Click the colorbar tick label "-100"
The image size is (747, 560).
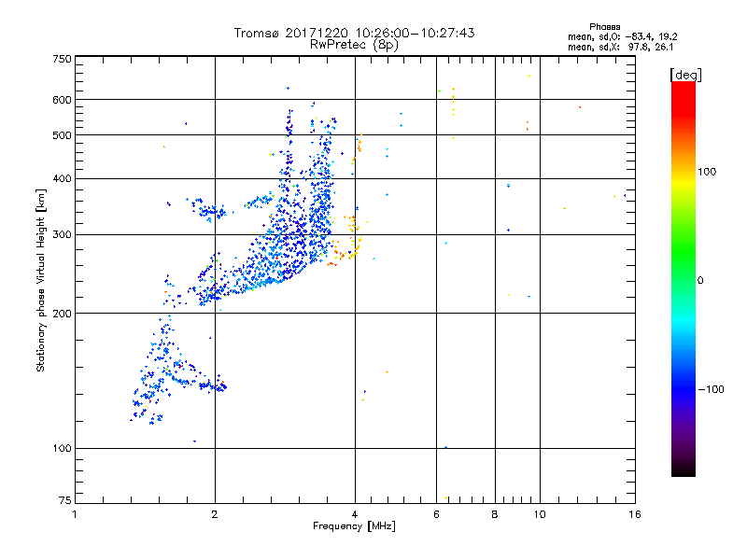[711, 389]
